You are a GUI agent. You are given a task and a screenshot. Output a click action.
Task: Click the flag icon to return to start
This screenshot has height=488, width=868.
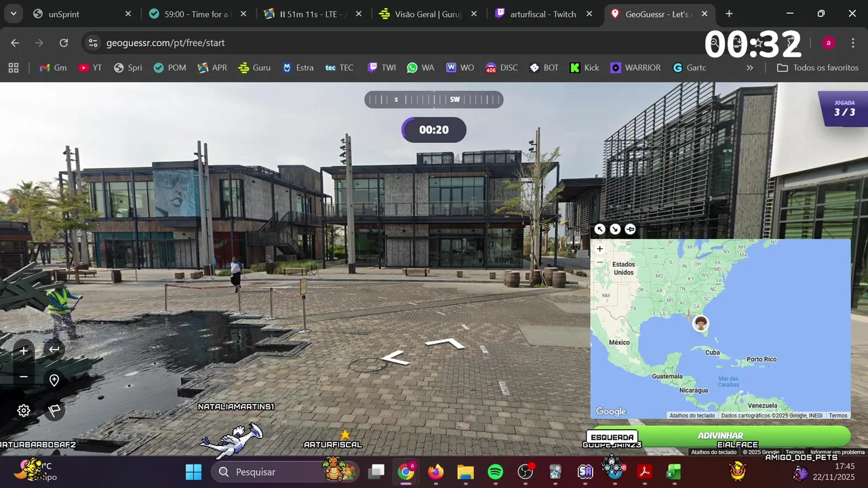[54, 410]
